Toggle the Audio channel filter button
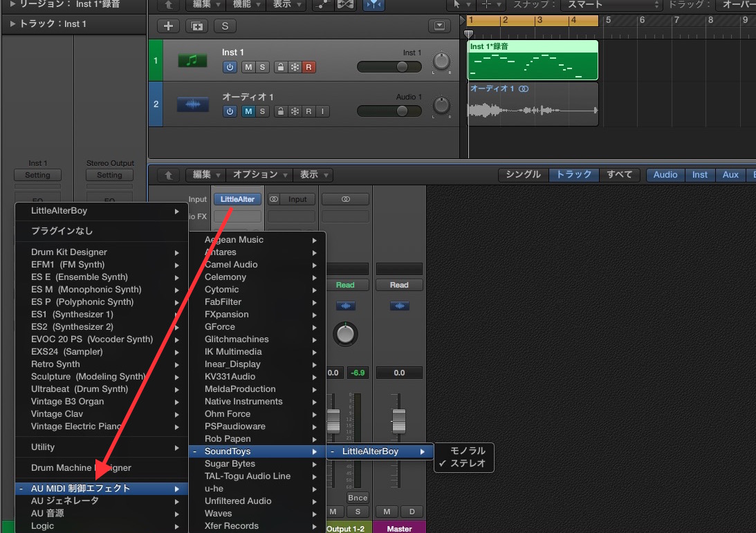 click(665, 174)
